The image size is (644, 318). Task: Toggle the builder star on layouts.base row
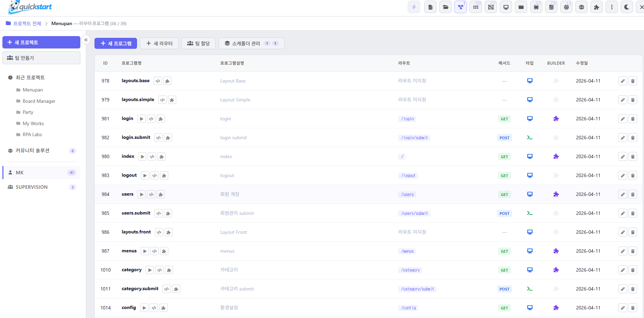click(556, 81)
